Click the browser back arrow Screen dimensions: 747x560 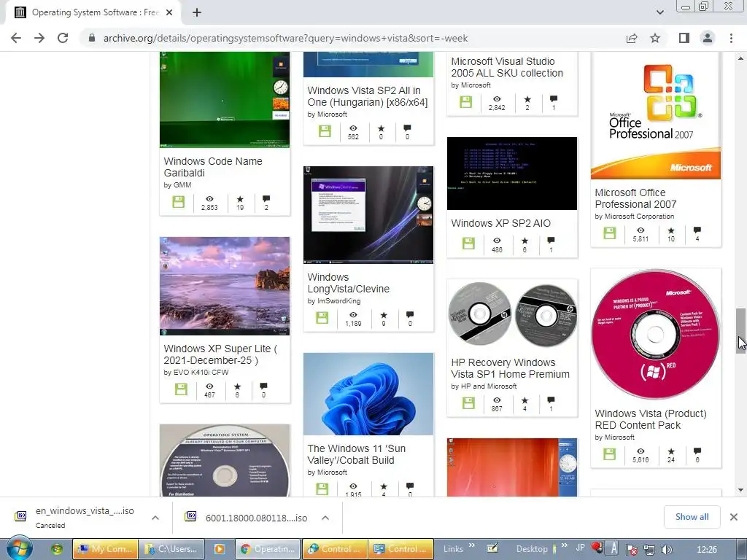coord(16,38)
